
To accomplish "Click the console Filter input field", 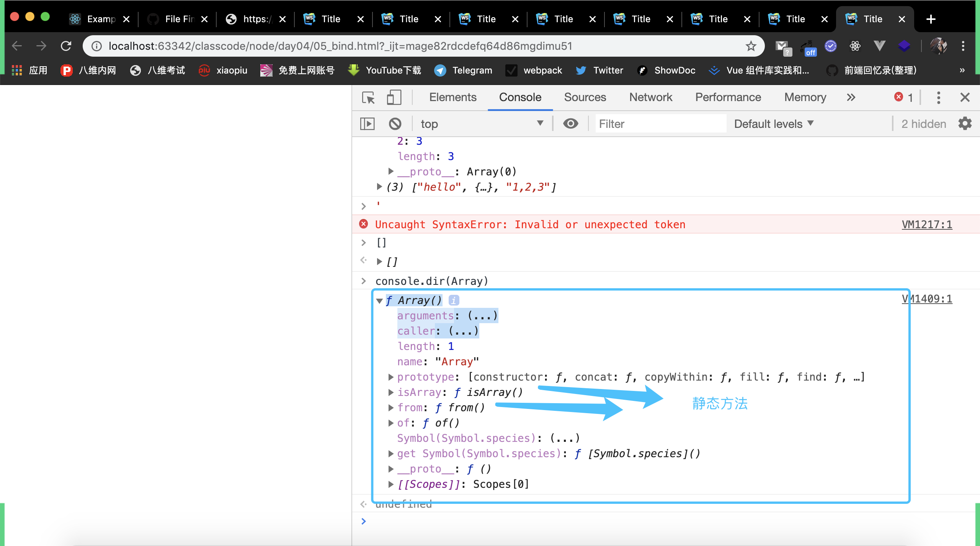I will [660, 123].
